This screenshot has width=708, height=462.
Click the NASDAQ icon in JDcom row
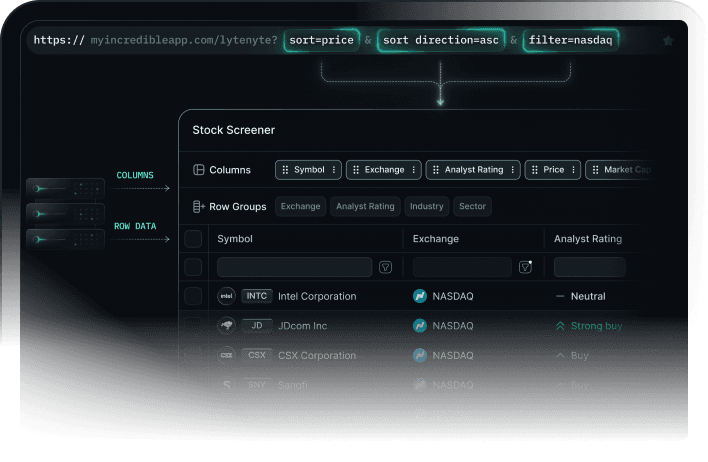[420, 326]
